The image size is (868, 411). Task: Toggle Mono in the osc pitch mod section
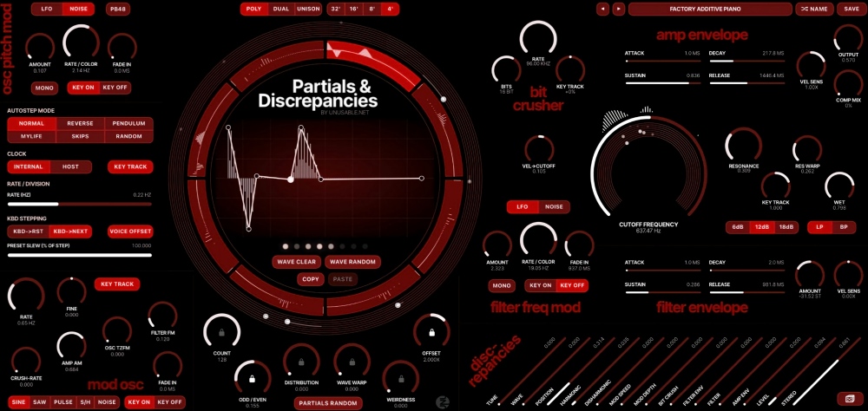[44, 88]
